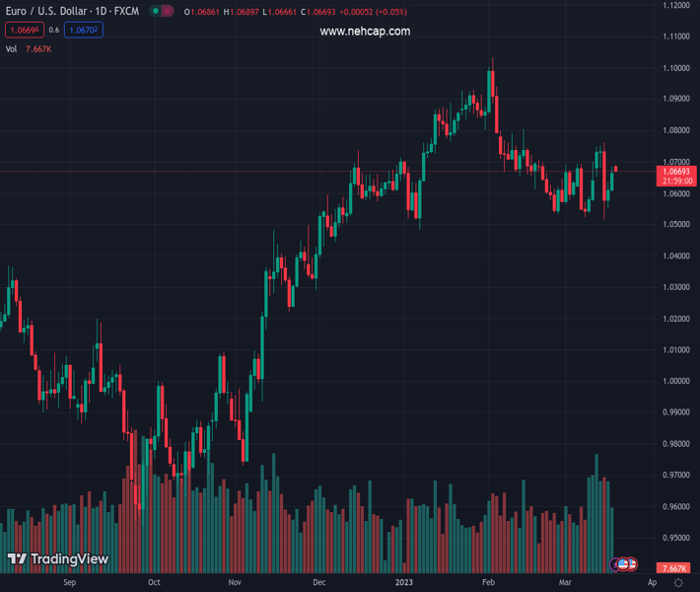Click the current price label 1.06693
This screenshot has height=592, width=700.
(x=676, y=171)
